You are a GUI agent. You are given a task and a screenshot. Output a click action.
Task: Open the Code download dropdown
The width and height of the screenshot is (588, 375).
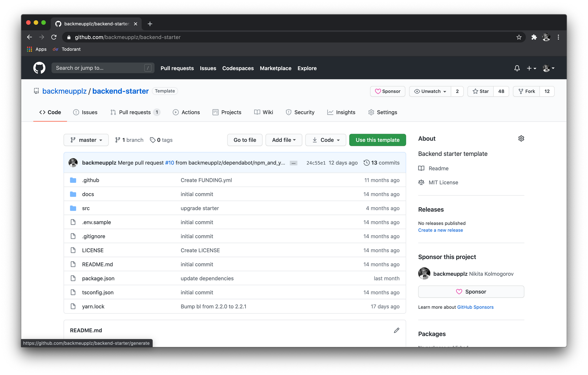326,140
